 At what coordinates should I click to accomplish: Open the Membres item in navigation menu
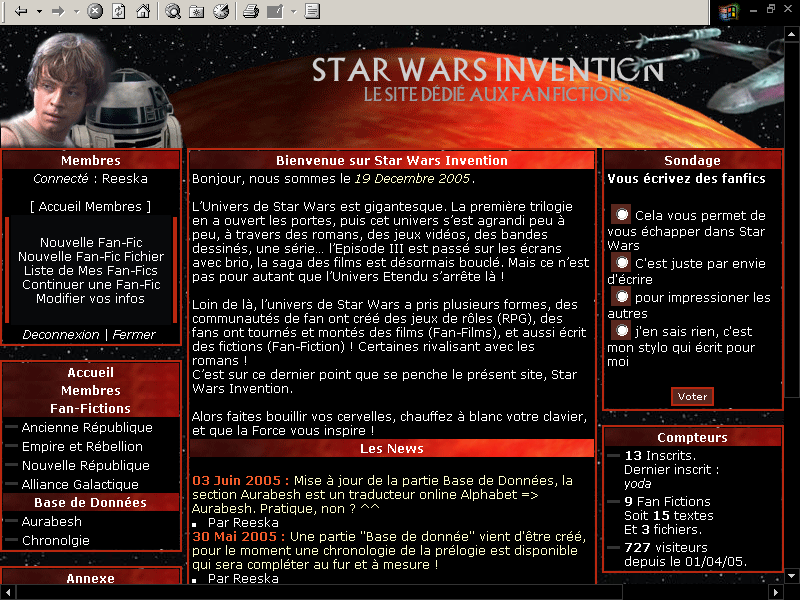pos(90,390)
